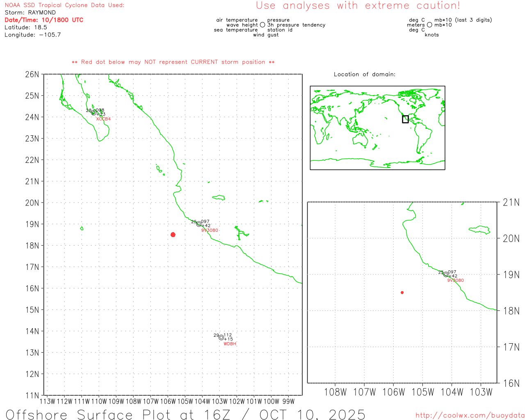Screen dimensions: 525x420
Task: Click the 'Location of domain:' label
Action: (x=364, y=74)
